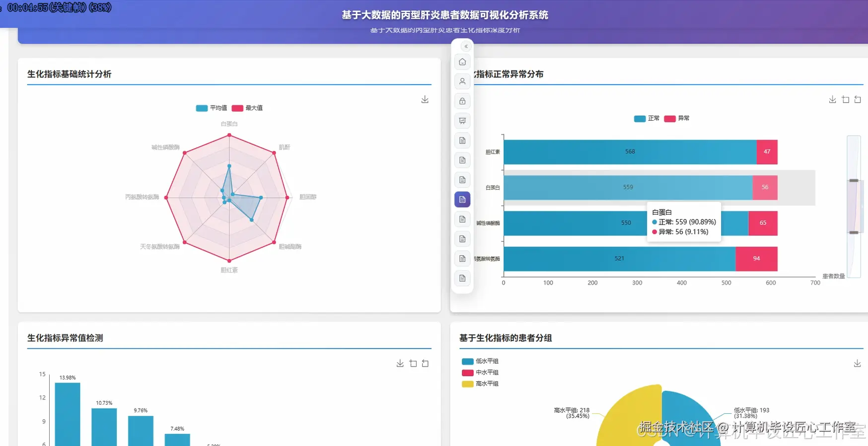Click the selected range of the vertical zoom slider
Image resolution: width=868 pixels, height=446 pixels.
854,206
